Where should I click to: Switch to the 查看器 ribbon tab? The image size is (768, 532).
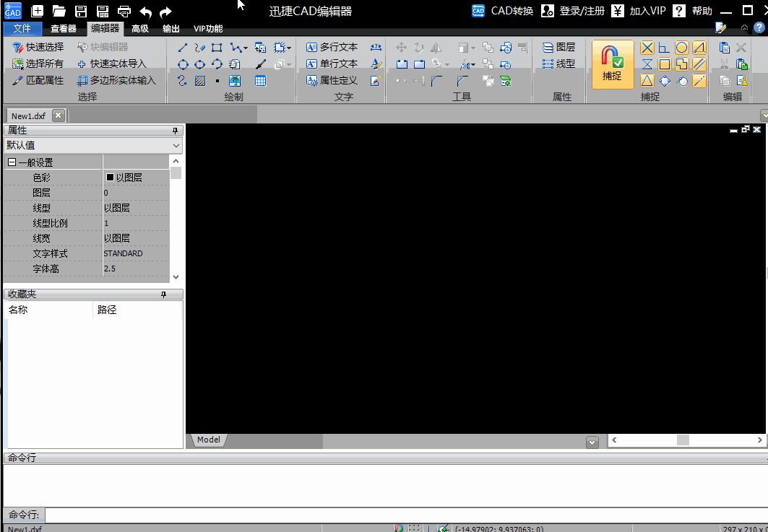pyautogui.click(x=64, y=29)
